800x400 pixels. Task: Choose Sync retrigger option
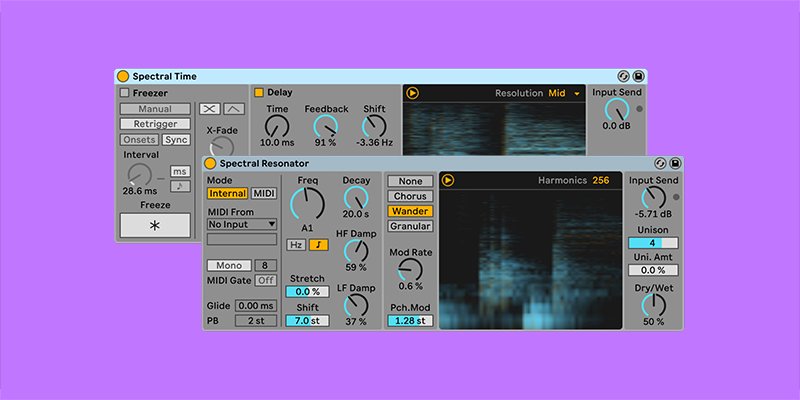tap(176, 140)
